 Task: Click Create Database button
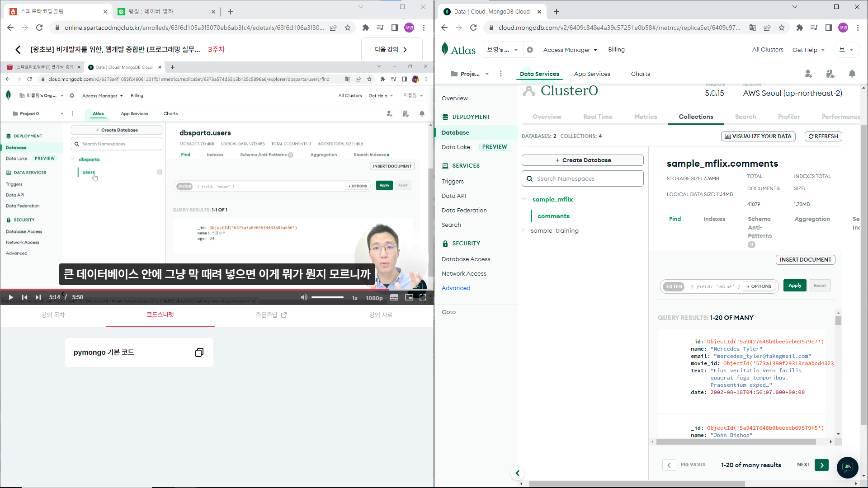583,160
